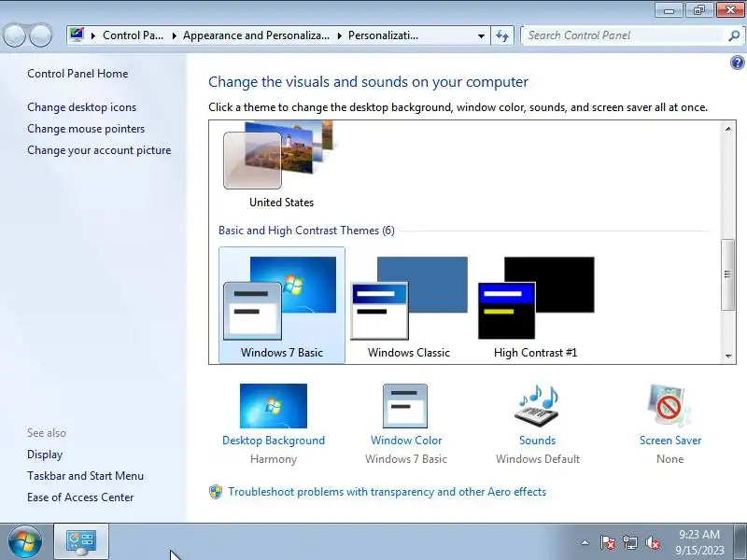Expand the arrow before Control Panel breadcrumb
This screenshot has width=747, height=560.
(x=93, y=35)
